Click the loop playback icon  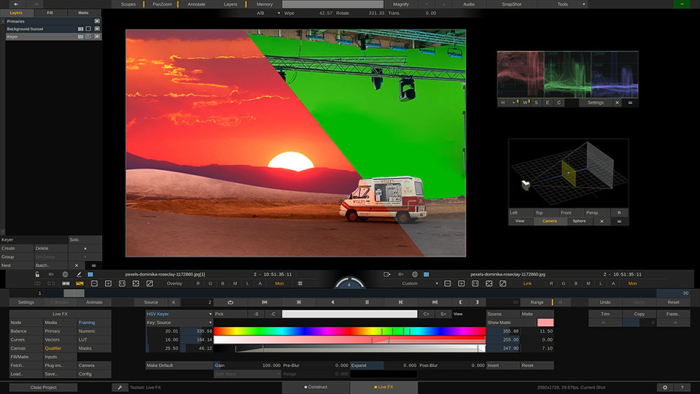(230, 303)
